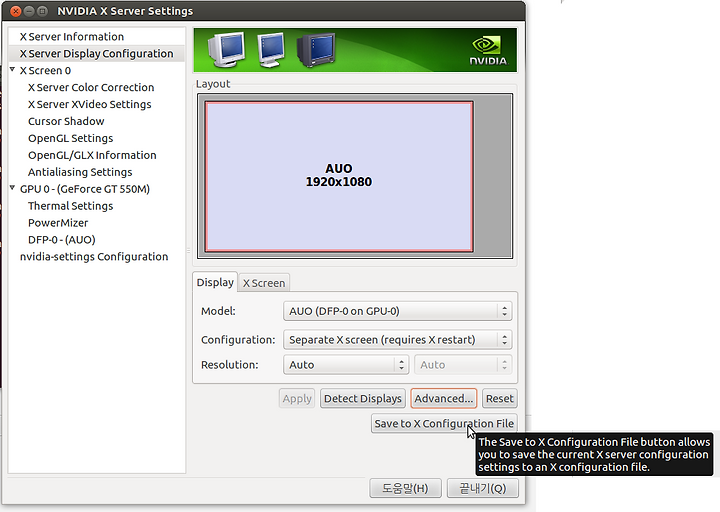720x512 pixels.
Task: Click the middle white monitor icon in banner
Action: click(x=271, y=50)
